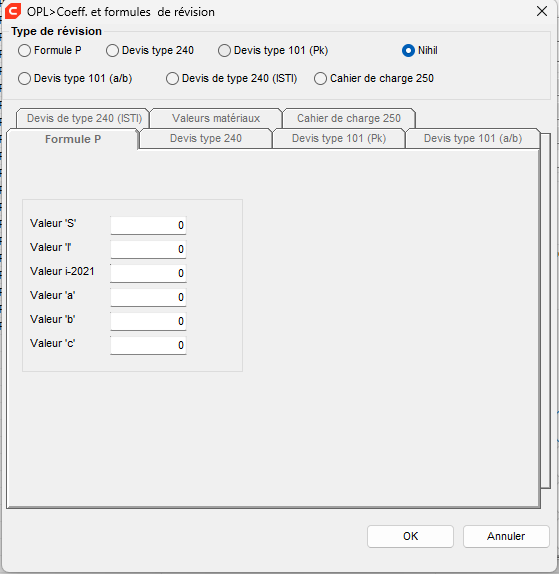Open the Cahier de charge 250 tab
The height and width of the screenshot is (574, 559).
pos(349,118)
